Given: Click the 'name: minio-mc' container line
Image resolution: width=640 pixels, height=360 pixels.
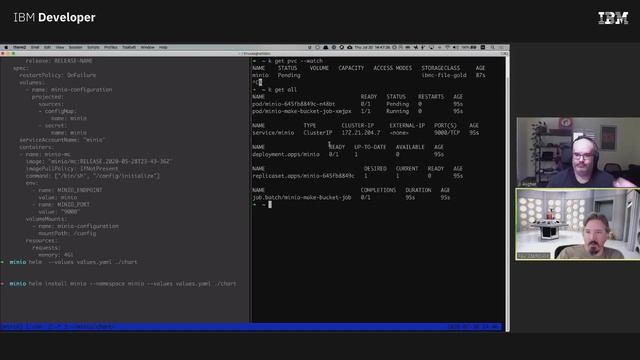Looking at the screenshot, I should [x=48, y=155].
